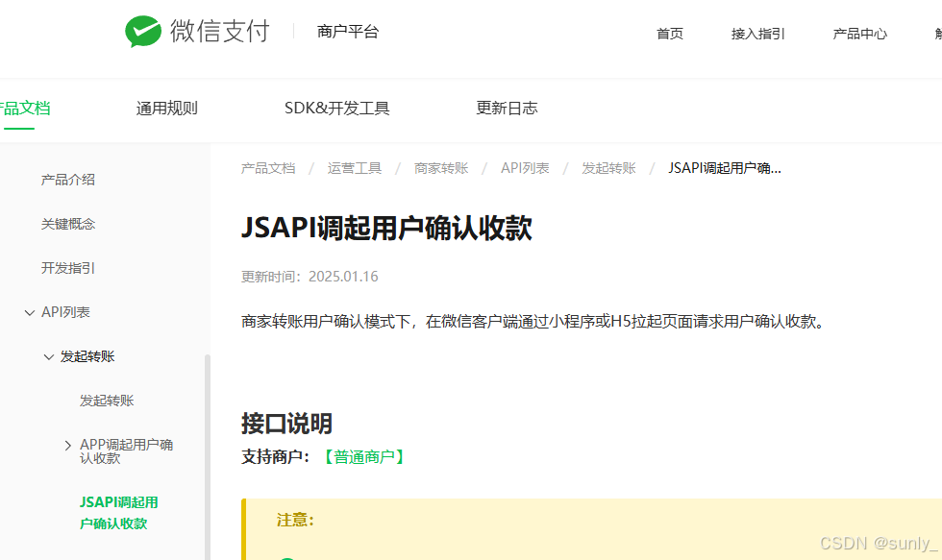Open APP调起用户确认收款 sidebar item
The height and width of the screenshot is (560, 942).
126,451
